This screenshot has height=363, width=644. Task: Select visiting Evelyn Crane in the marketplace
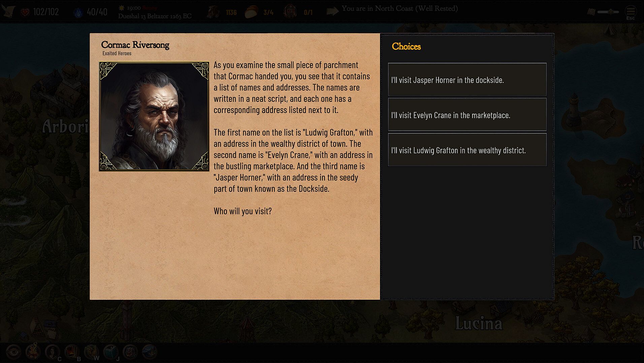[467, 114]
